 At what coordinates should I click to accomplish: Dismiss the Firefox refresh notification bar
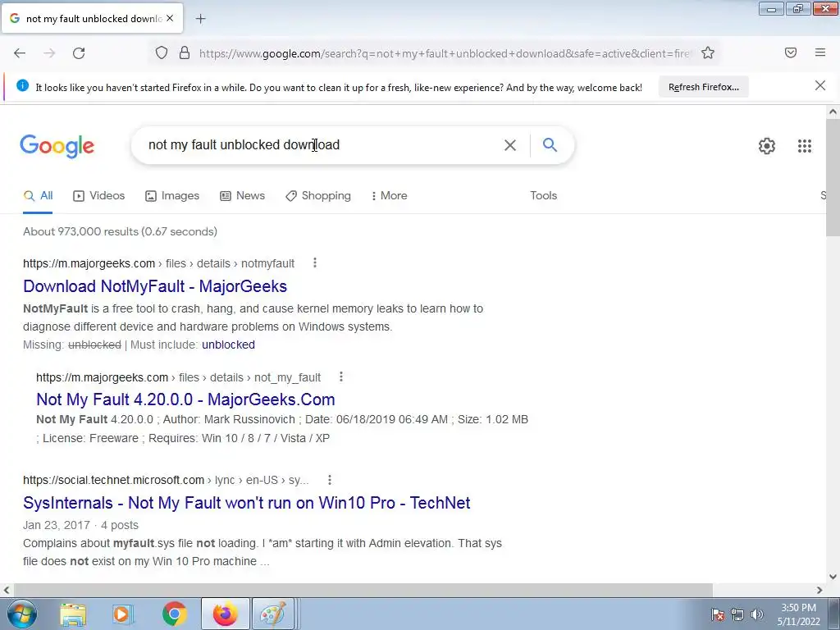tap(820, 85)
